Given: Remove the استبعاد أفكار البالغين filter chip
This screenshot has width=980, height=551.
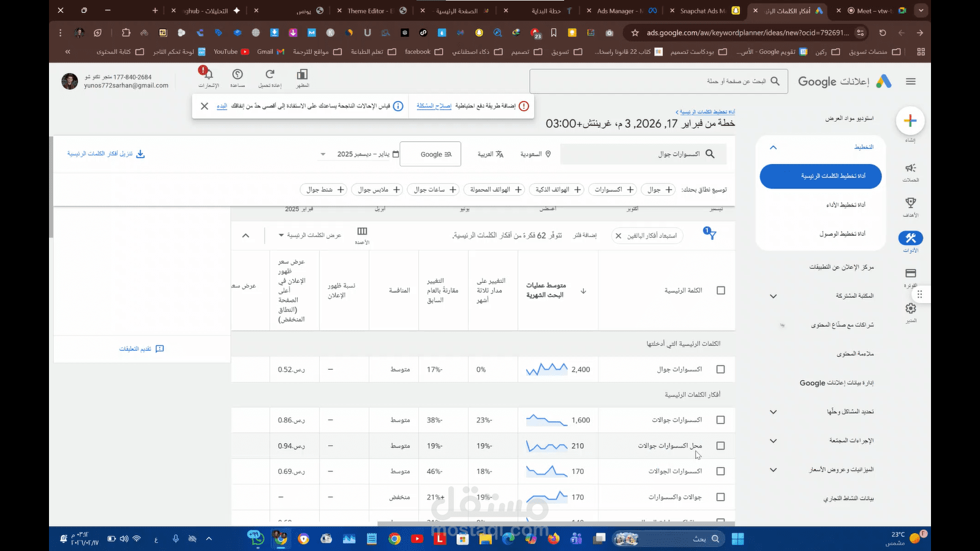Looking at the screenshot, I should (618, 236).
